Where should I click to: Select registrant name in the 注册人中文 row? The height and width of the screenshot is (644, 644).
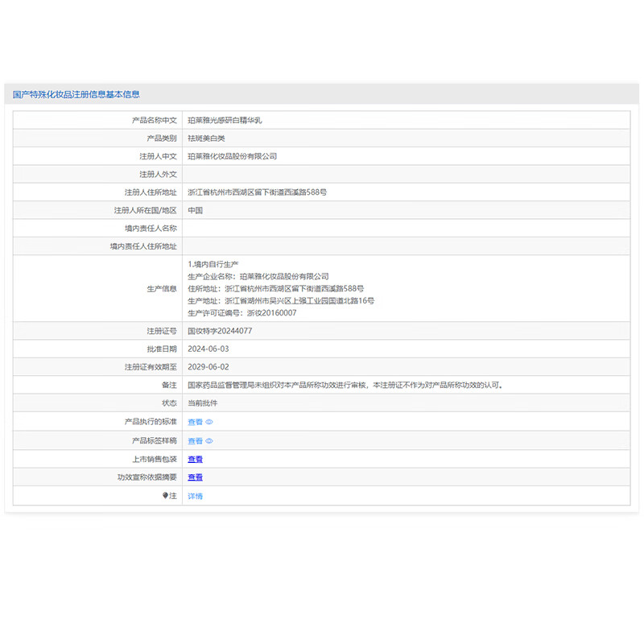coord(232,156)
